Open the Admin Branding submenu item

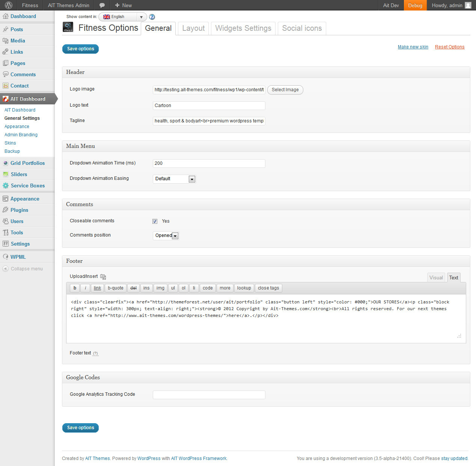tap(21, 135)
